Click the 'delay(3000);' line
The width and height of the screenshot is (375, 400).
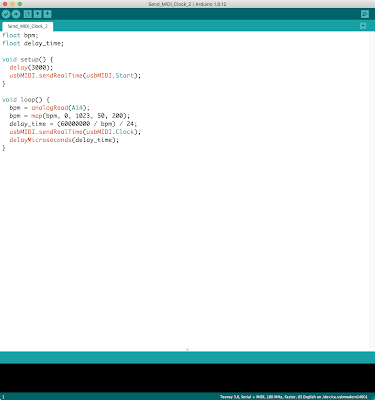click(x=31, y=68)
